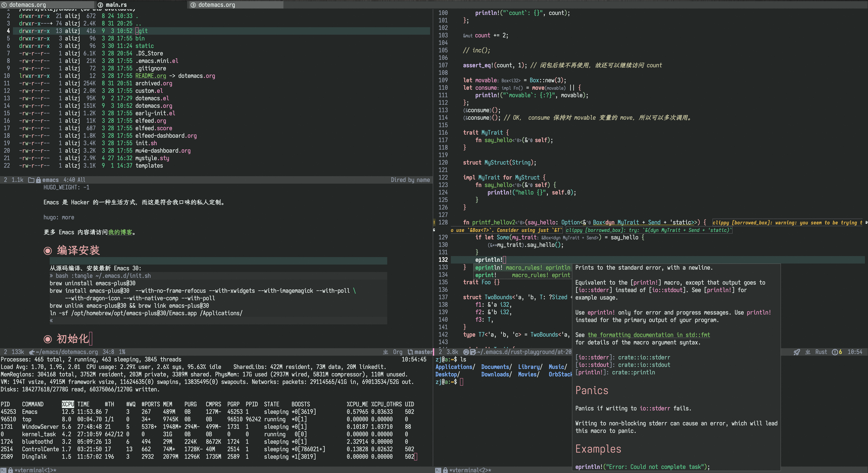Image resolution: width=868 pixels, height=473 pixels.
Task: Click the input-method glyph beside Rust mode
Action: (808, 352)
